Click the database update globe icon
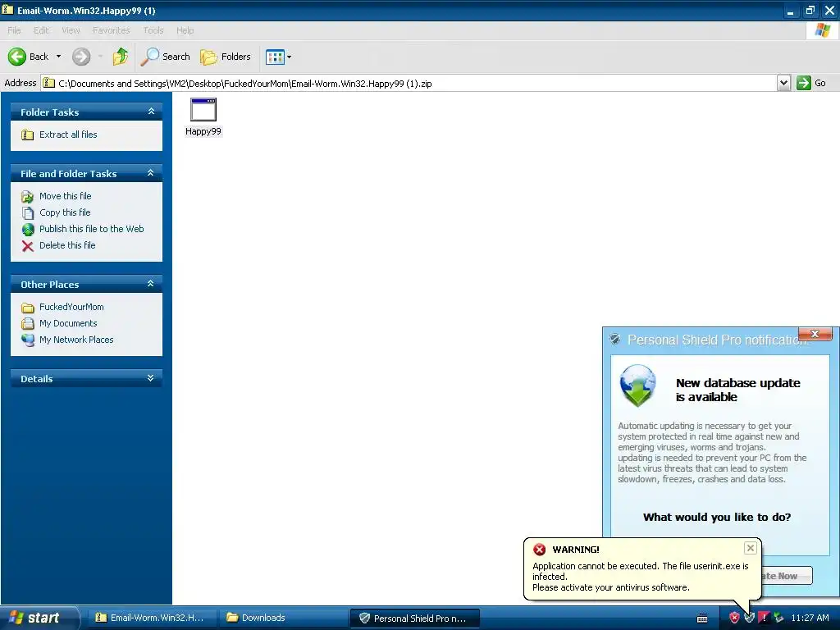Image resolution: width=840 pixels, height=630 pixels. click(x=637, y=386)
